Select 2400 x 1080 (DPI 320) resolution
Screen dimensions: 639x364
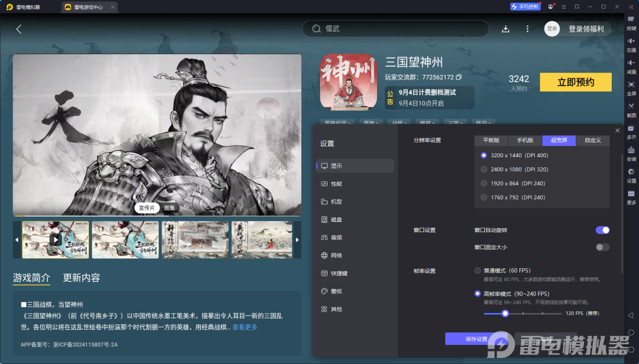484,169
